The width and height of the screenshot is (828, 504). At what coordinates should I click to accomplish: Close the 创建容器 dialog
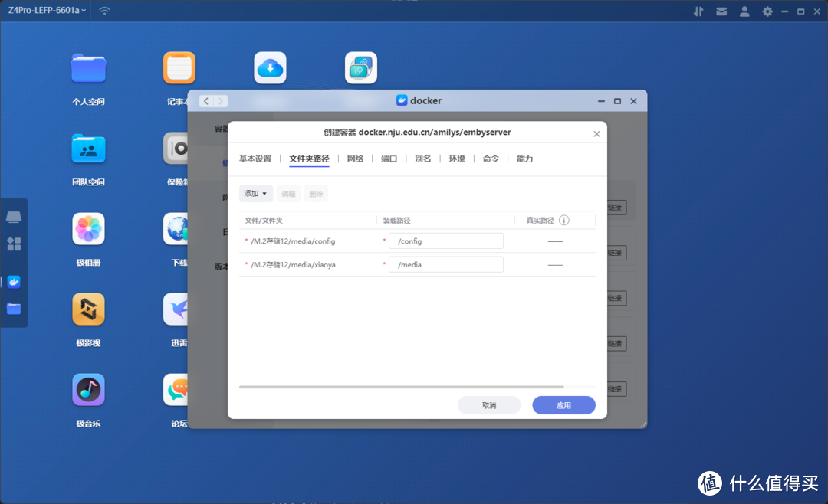tap(596, 134)
